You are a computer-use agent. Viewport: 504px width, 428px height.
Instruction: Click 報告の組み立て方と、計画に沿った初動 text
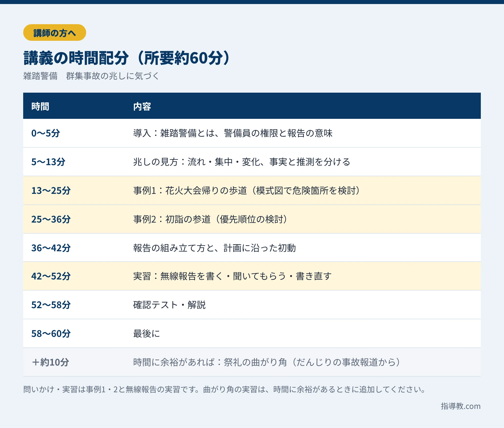(x=214, y=248)
